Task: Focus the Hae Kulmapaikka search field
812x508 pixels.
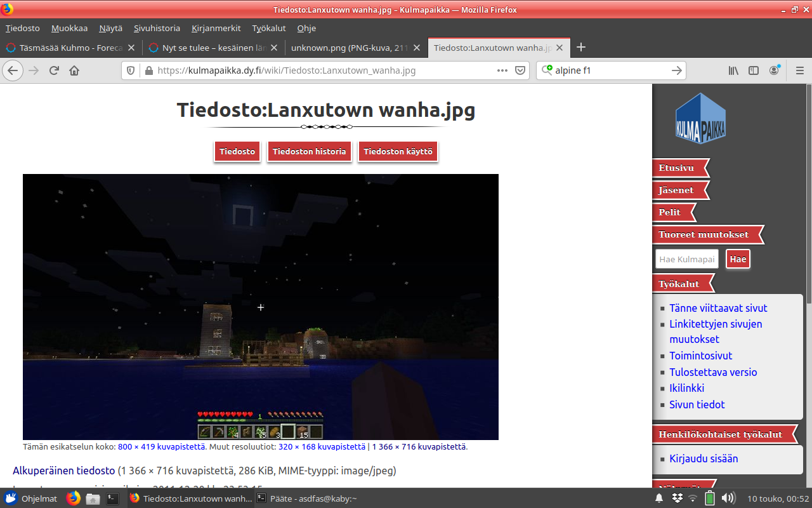Action: click(687, 259)
